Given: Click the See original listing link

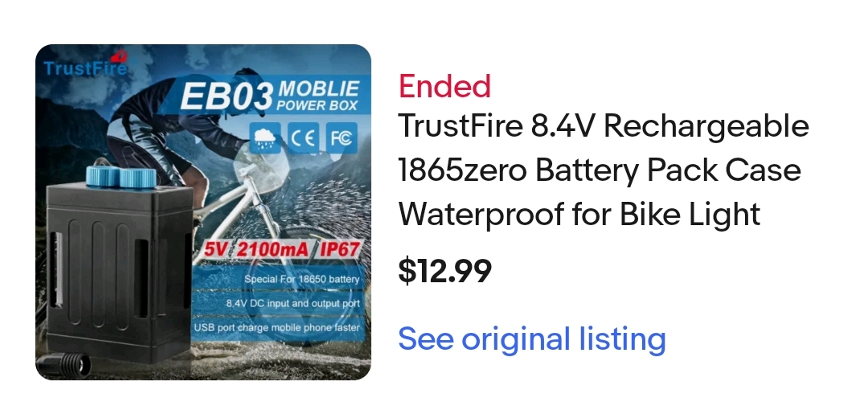Looking at the screenshot, I should (531, 338).
